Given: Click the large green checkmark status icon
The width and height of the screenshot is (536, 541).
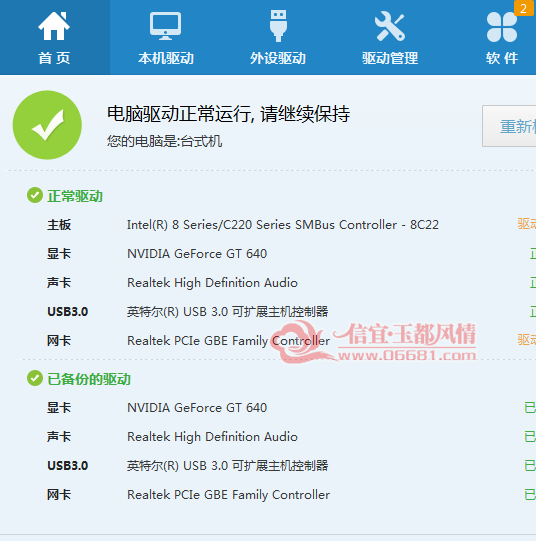Looking at the screenshot, I should coord(47,125).
